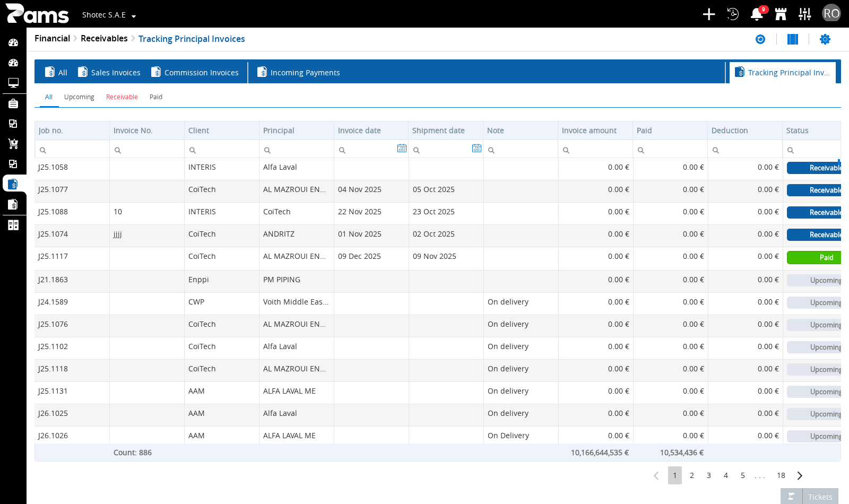
Task: Sort by Shipment date column header
Action: click(x=446, y=131)
